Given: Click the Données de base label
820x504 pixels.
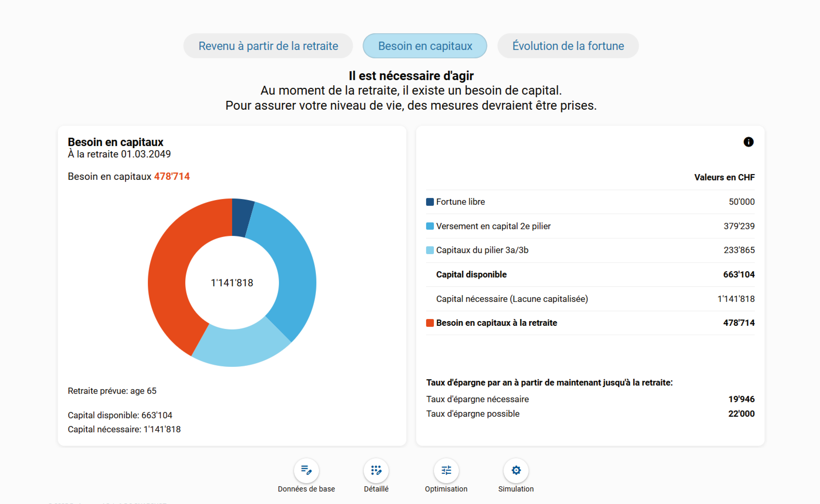Looking at the screenshot, I should (306, 489).
